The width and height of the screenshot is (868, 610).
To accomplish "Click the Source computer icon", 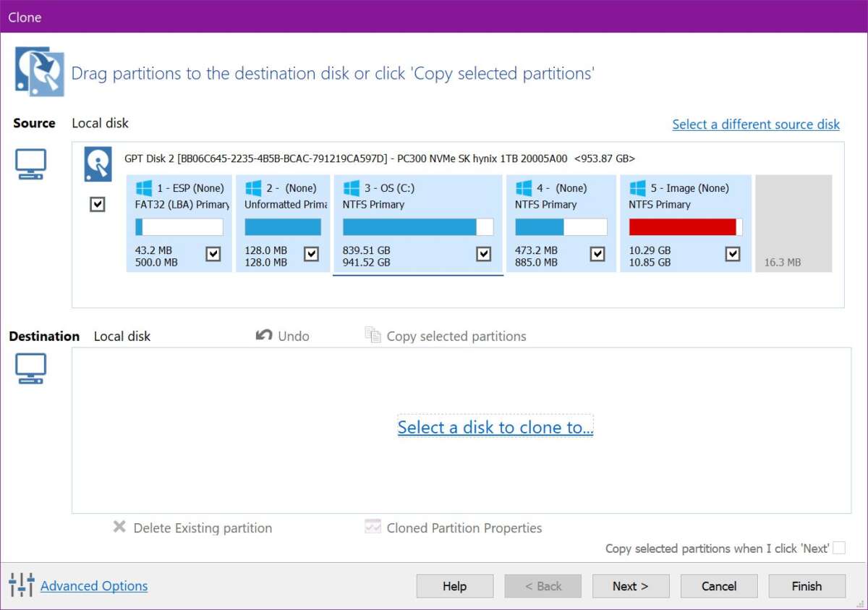I will pos(31,164).
